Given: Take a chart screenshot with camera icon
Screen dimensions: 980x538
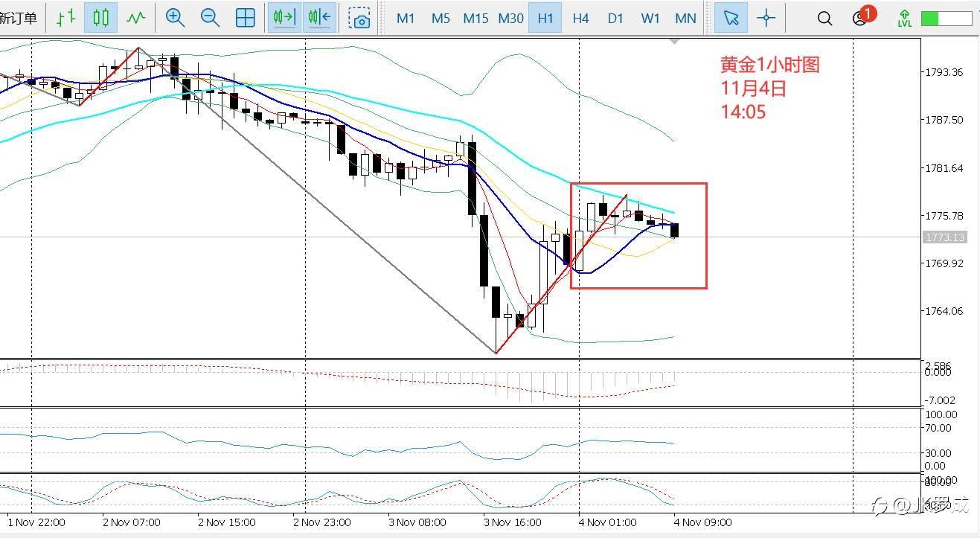Looking at the screenshot, I should (360, 18).
